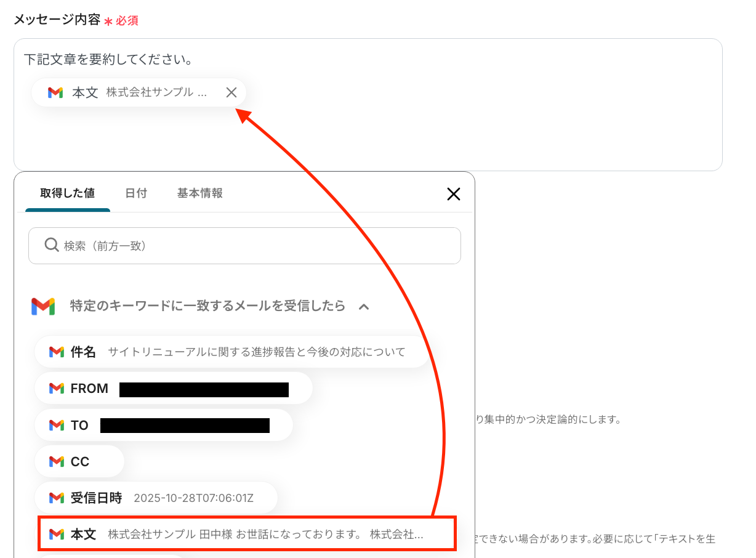Remove the 本文 chip from message content
The height and width of the screenshot is (558, 756).
click(231, 92)
